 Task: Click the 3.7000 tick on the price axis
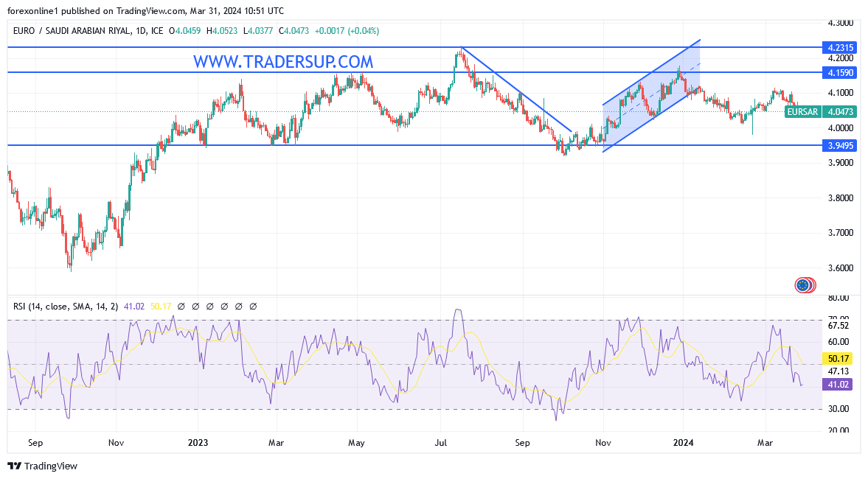click(x=840, y=233)
